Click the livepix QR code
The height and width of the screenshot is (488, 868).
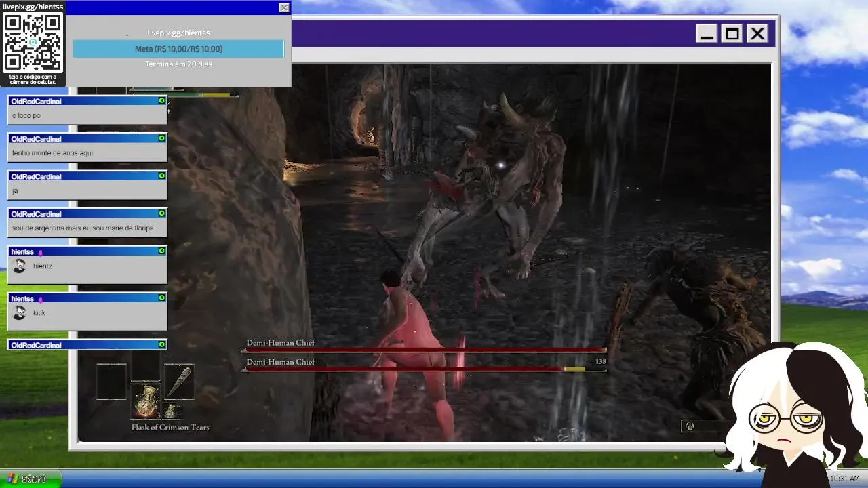(x=33, y=42)
